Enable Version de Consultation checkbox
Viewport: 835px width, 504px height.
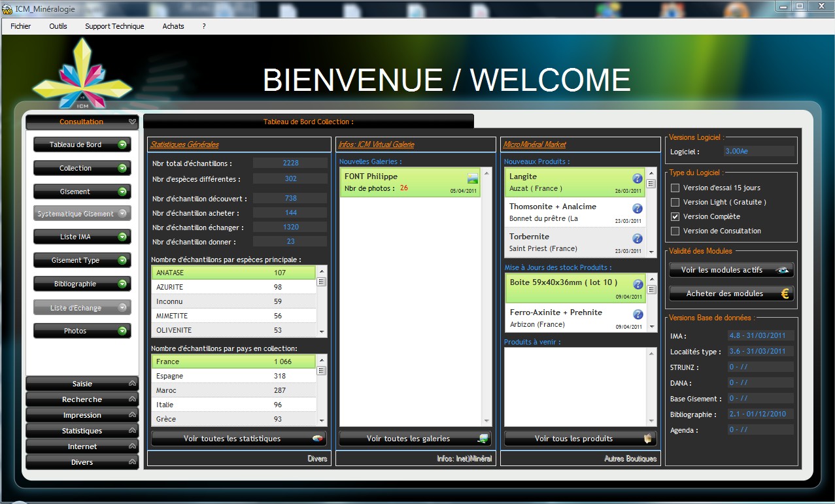click(675, 231)
